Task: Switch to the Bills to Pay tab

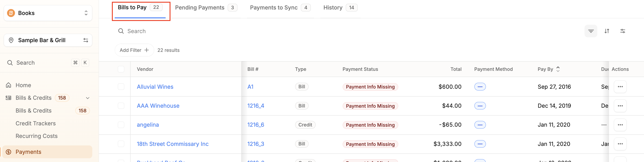Action: coord(140,8)
